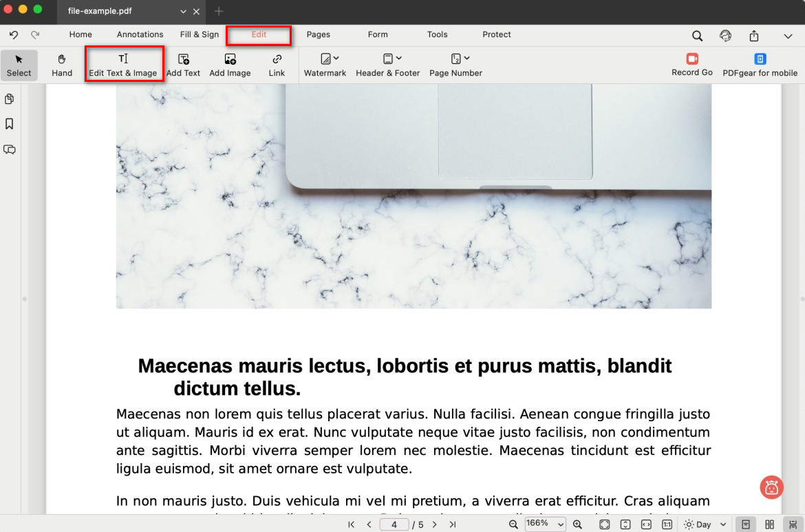Click the paragraph starting 'Maecenas non lorem'
Viewport: 805px width, 532px height.
point(414,441)
